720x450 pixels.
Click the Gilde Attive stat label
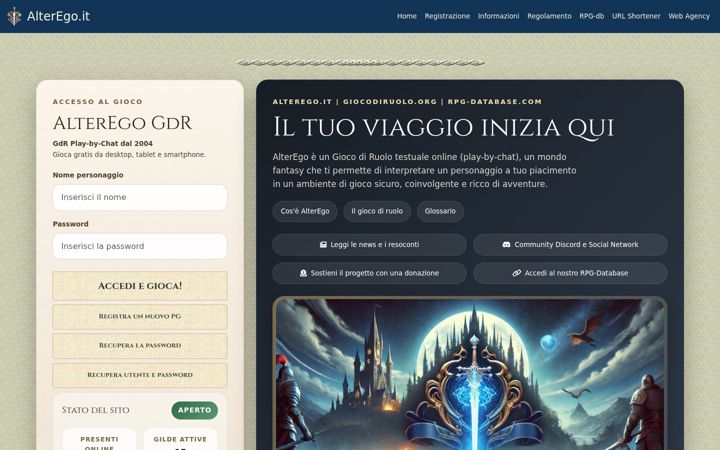coord(180,439)
